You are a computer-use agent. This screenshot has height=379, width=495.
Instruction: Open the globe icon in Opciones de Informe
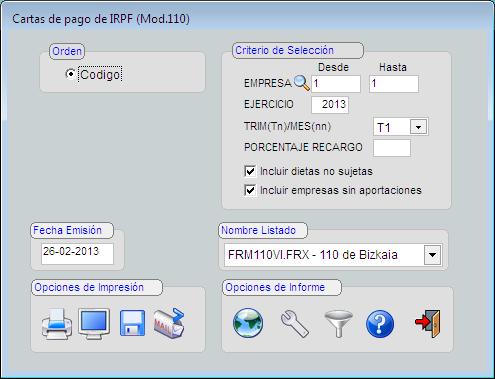(x=248, y=323)
